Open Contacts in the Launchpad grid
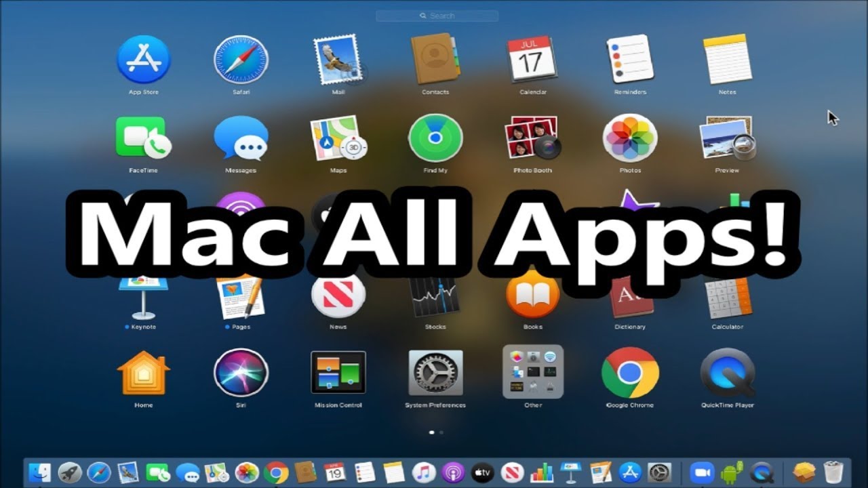Screen dimensions: 868x488 pyautogui.click(x=435, y=60)
